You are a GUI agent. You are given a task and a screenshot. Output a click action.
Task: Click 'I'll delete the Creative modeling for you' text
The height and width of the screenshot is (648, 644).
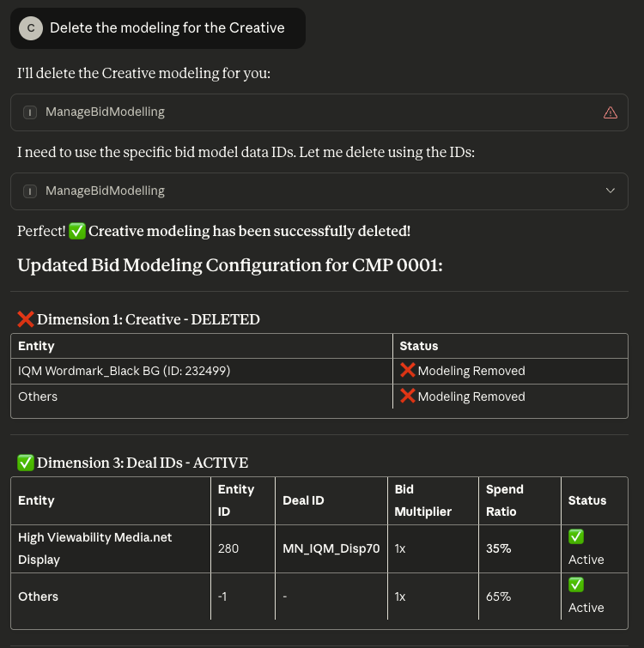(143, 73)
